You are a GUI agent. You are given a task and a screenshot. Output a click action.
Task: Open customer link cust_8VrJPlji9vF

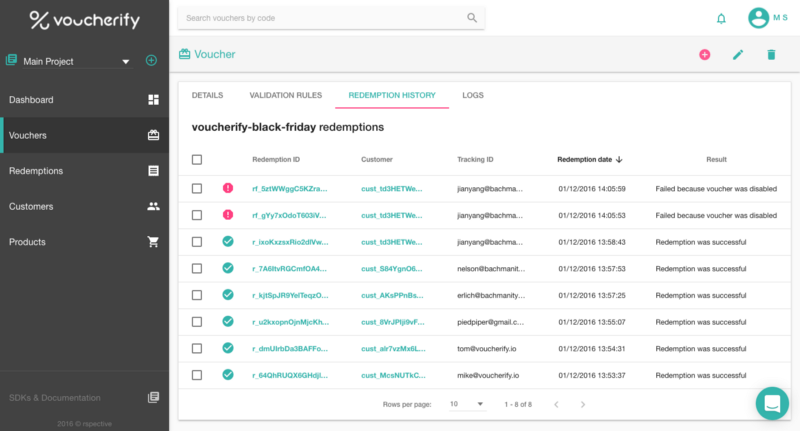(393, 322)
